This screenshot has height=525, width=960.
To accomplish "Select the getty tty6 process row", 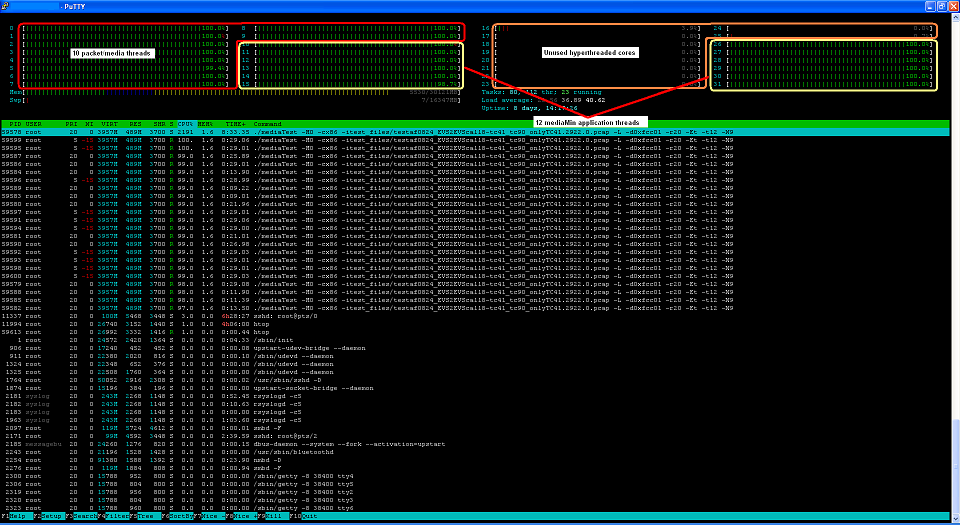I will [475, 508].
